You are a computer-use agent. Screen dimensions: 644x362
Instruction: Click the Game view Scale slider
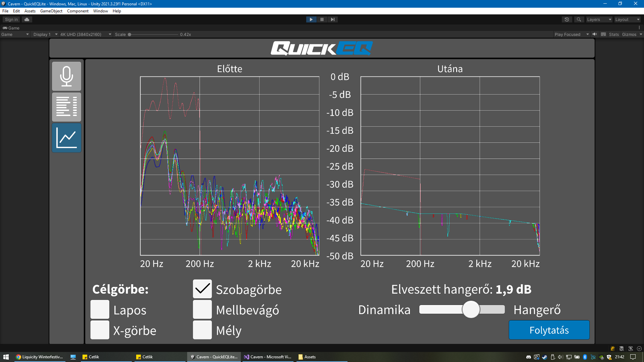153,34
